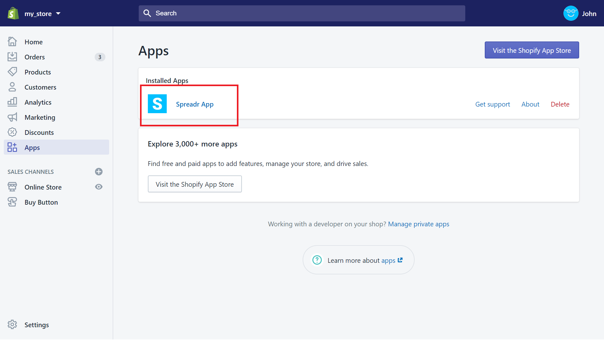Screen dimensions: 604x364
Task: Open Manage private apps link
Action: click(418, 224)
